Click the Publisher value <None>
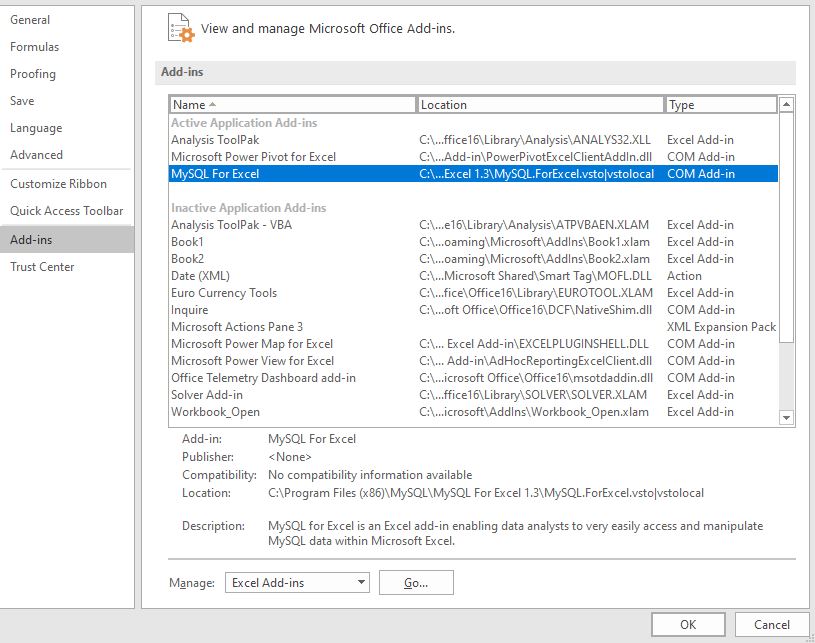 pos(290,457)
